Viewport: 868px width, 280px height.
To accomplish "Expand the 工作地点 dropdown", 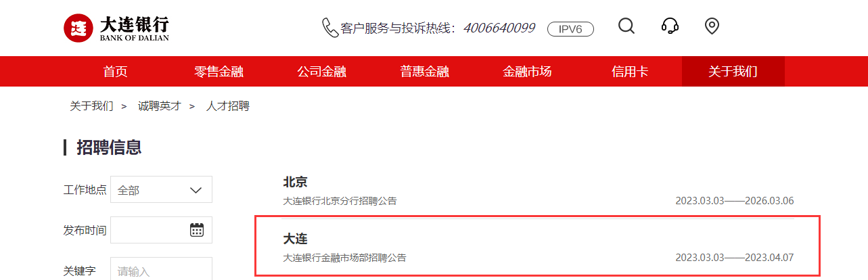I will [x=161, y=189].
